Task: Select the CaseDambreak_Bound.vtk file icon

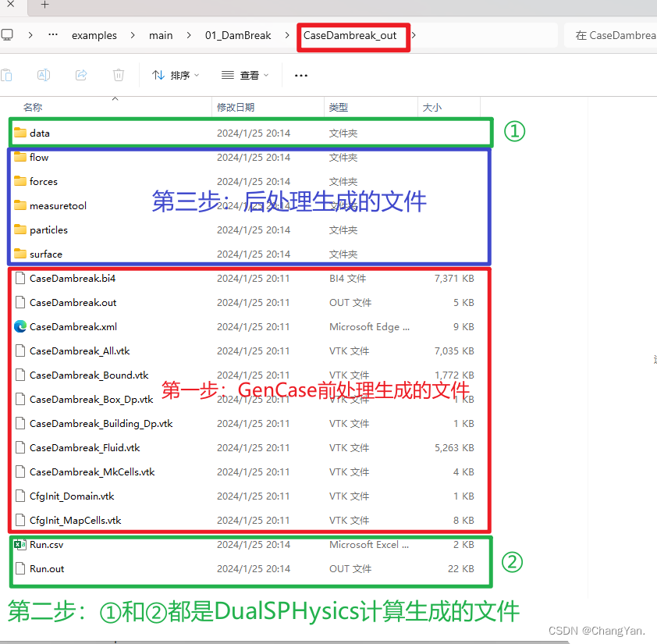Action: [x=20, y=375]
